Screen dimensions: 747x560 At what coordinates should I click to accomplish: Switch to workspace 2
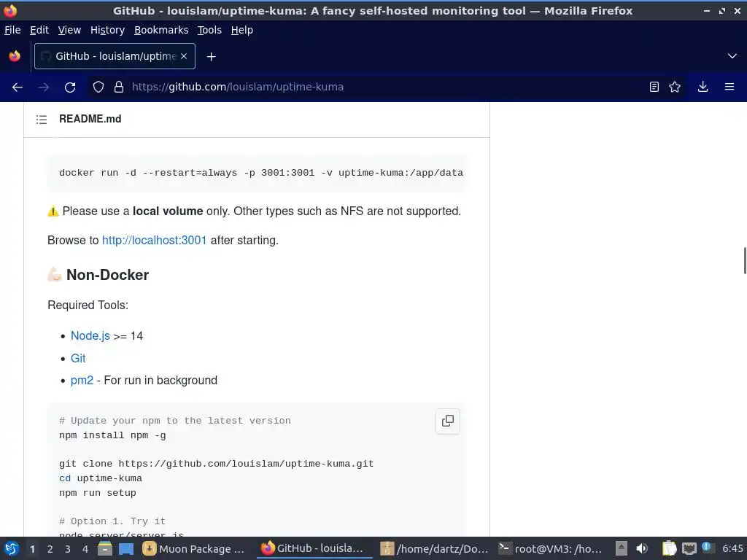(x=50, y=549)
